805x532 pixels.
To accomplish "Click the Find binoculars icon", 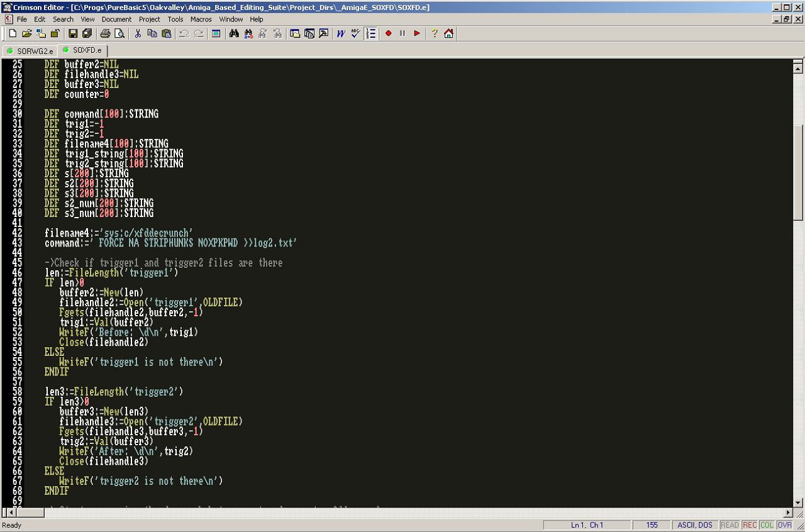I will click(234, 34).
